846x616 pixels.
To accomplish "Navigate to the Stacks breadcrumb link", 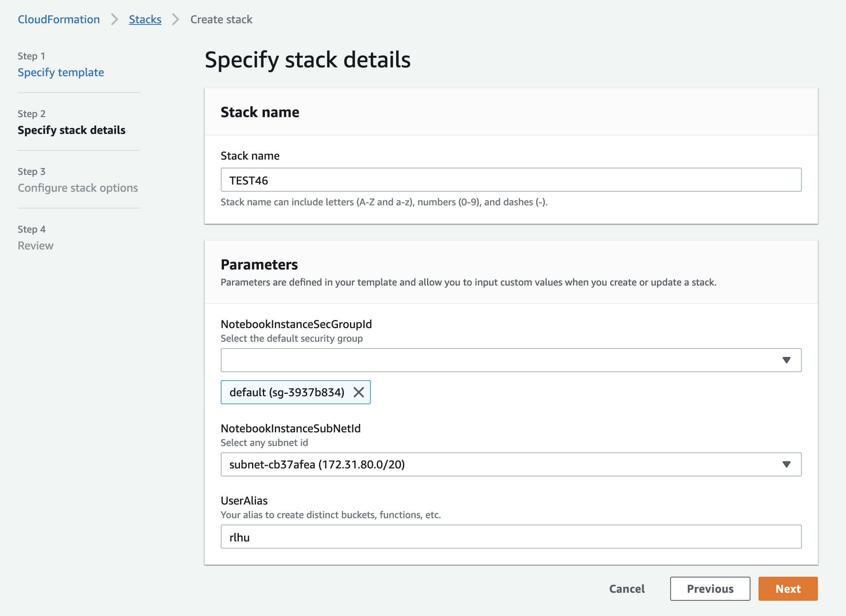I will pos(145,19).
